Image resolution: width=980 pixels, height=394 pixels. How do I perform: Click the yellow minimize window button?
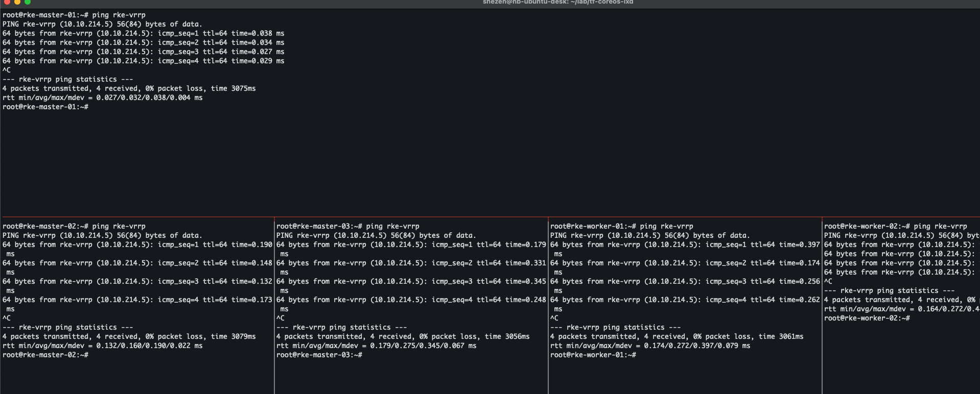[x=17, y=2]
